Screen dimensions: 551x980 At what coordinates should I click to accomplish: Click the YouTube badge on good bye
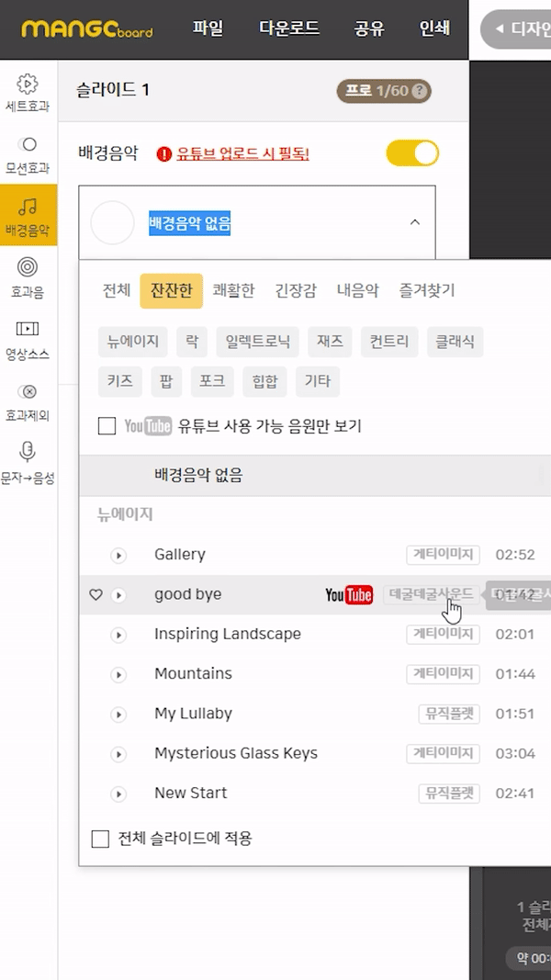(x=349, y=595)
